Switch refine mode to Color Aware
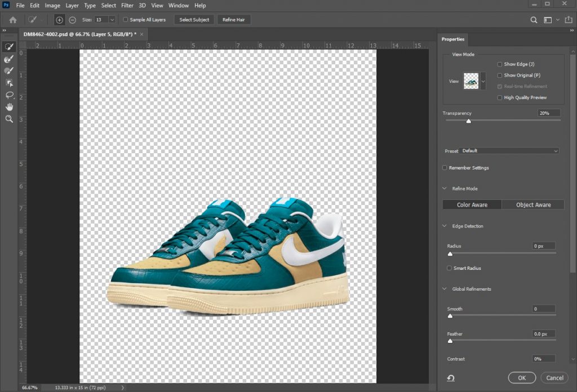Image resolution: width=577 pixels, height=392 pixels. coord(472,205)
